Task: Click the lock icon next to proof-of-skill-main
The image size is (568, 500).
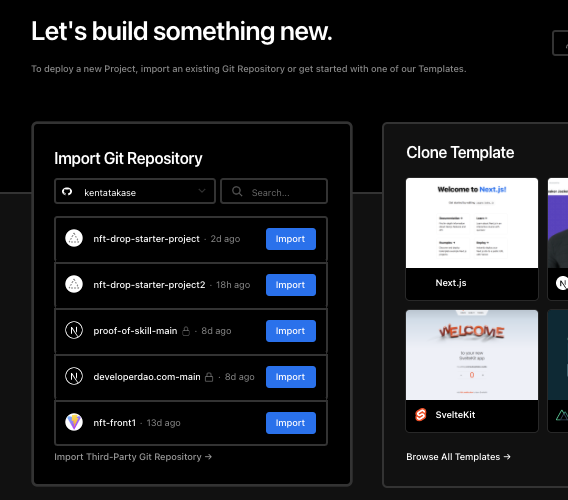Action: 186,331
